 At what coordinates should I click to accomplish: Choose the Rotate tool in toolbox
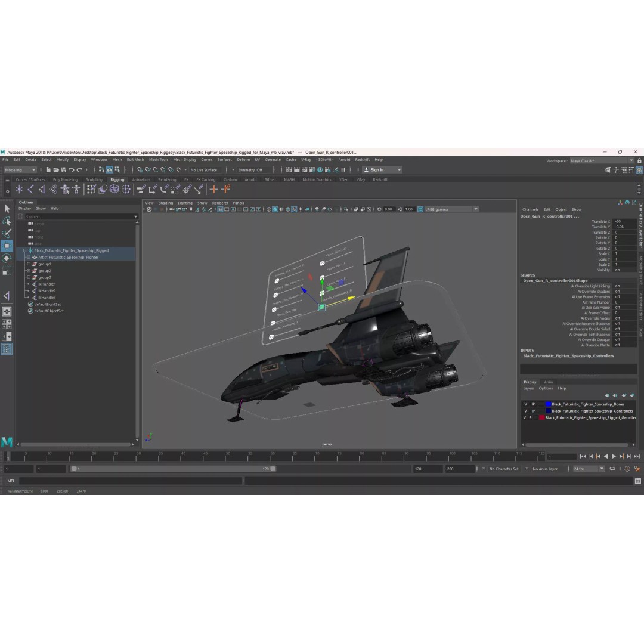point(7,258)
